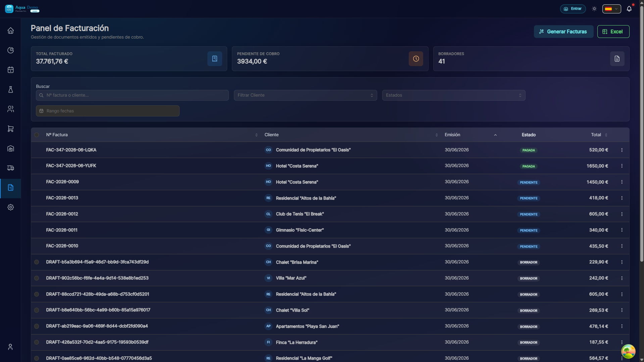Open the invoicing document sidebar icon
This screenshot has width=644, height=362.
click(10, 188)
